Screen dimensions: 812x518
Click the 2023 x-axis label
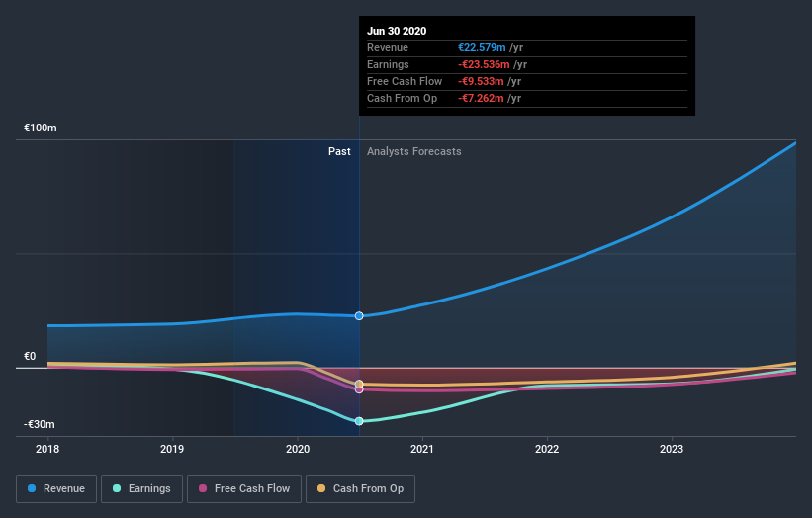tap(672, 449)
